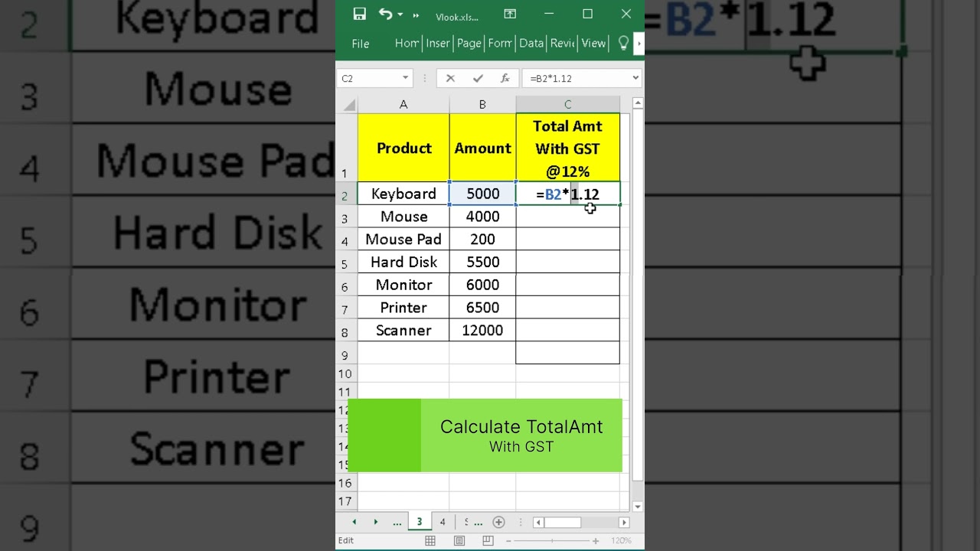Screen dimensions: 980x551
Task: Switch to the Insert ribbon tab
Action: coord(438,44)
